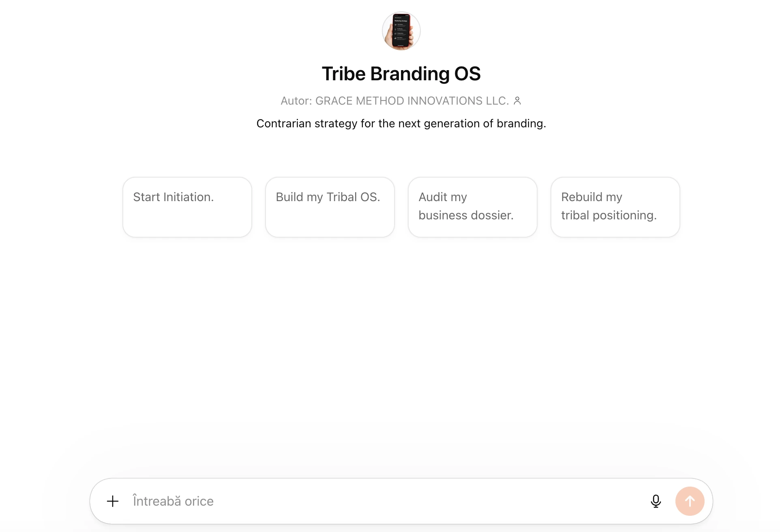Click the words "Tribal OS." in the card
The image size is (780, 532).
353,197
